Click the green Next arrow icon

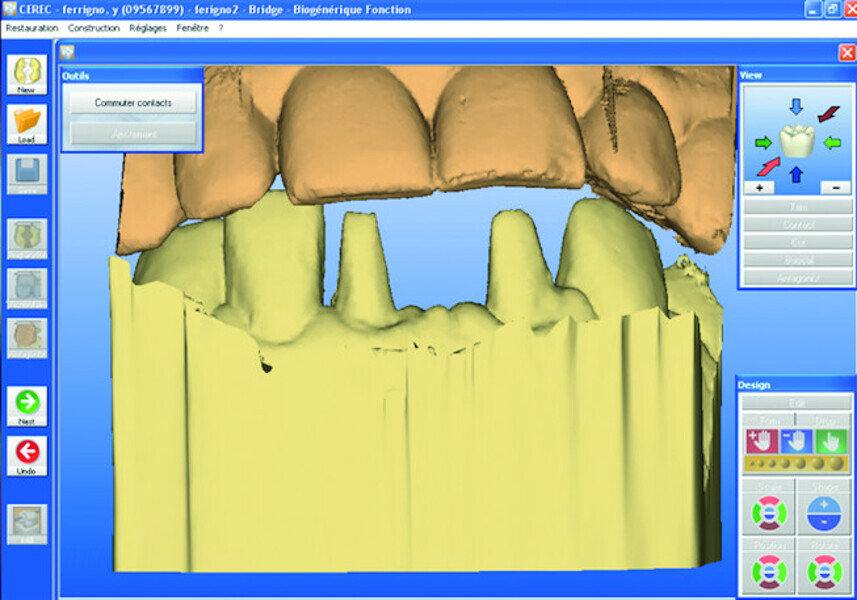coord(26,405)
